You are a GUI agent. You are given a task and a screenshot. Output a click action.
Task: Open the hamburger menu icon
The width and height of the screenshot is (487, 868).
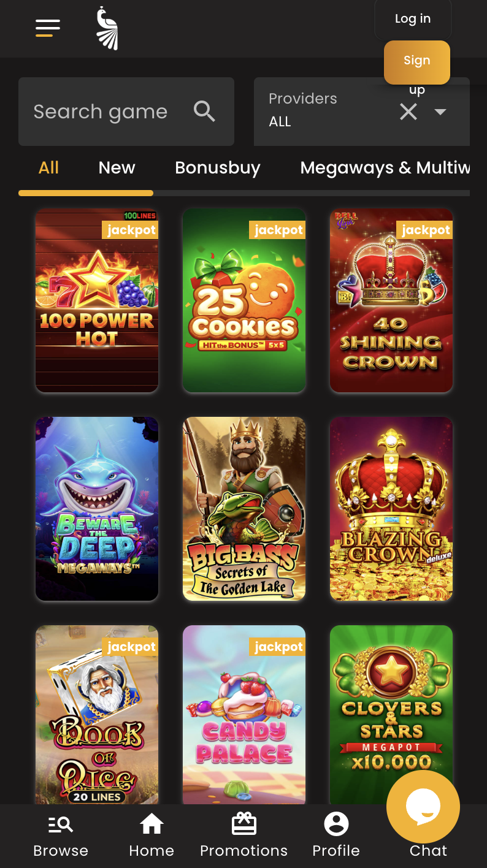tap(48, 28)
